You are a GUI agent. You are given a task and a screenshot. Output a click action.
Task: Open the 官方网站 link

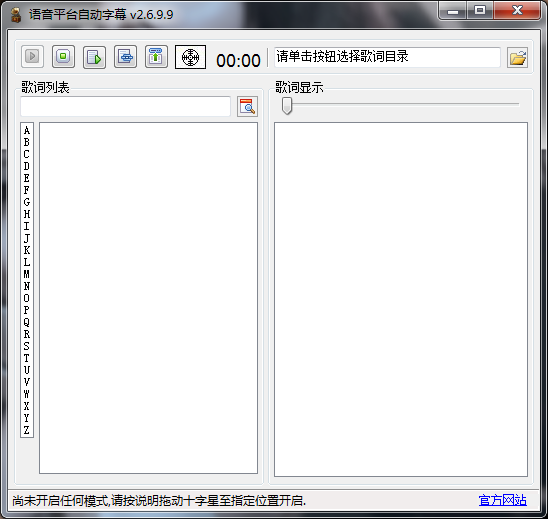(503, 500)
